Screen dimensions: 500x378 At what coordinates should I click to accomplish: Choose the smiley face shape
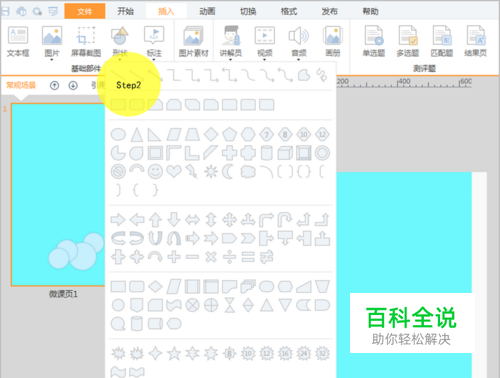[155, 172]
